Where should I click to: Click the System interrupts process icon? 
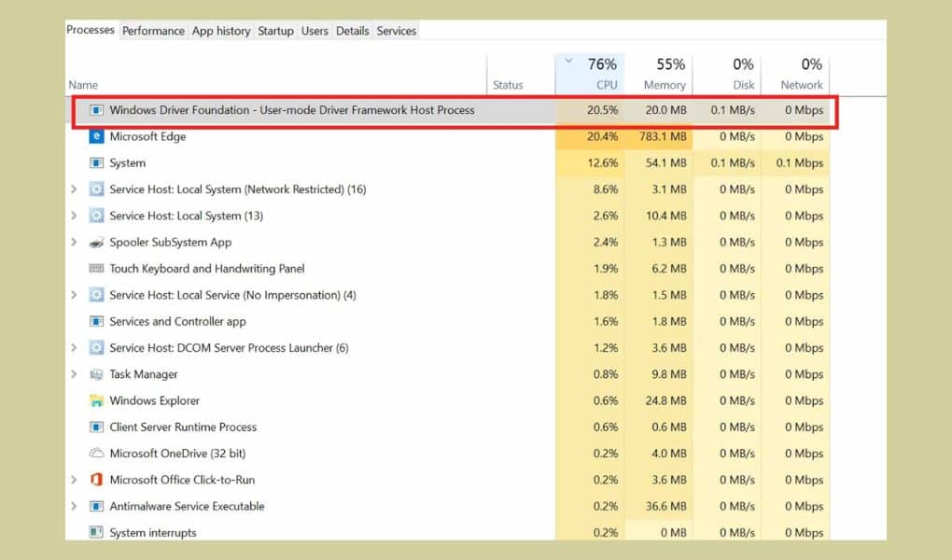[95, 532]
